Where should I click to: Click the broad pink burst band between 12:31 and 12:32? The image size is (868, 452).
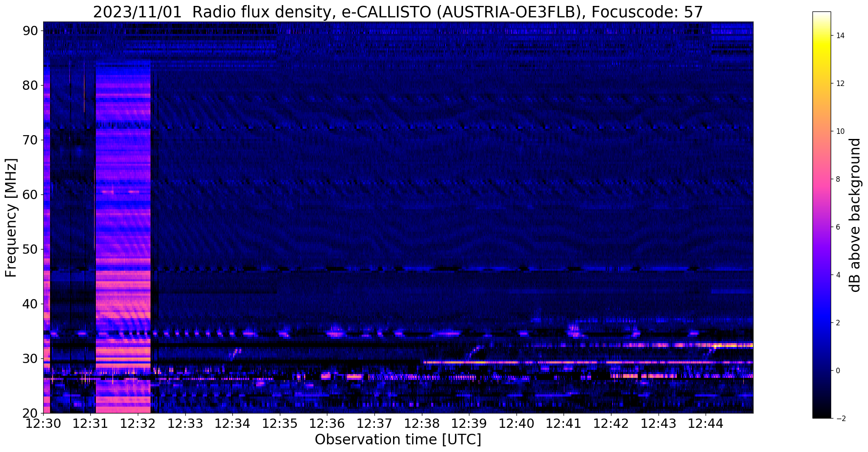[x=123, y=237]
